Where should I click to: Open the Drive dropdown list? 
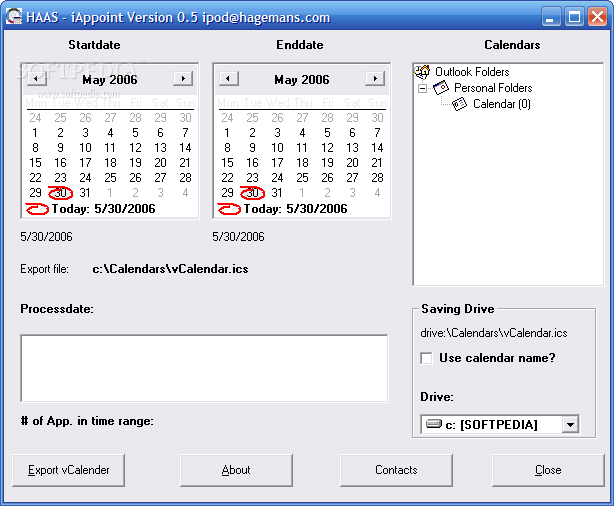tap(570, 425)
